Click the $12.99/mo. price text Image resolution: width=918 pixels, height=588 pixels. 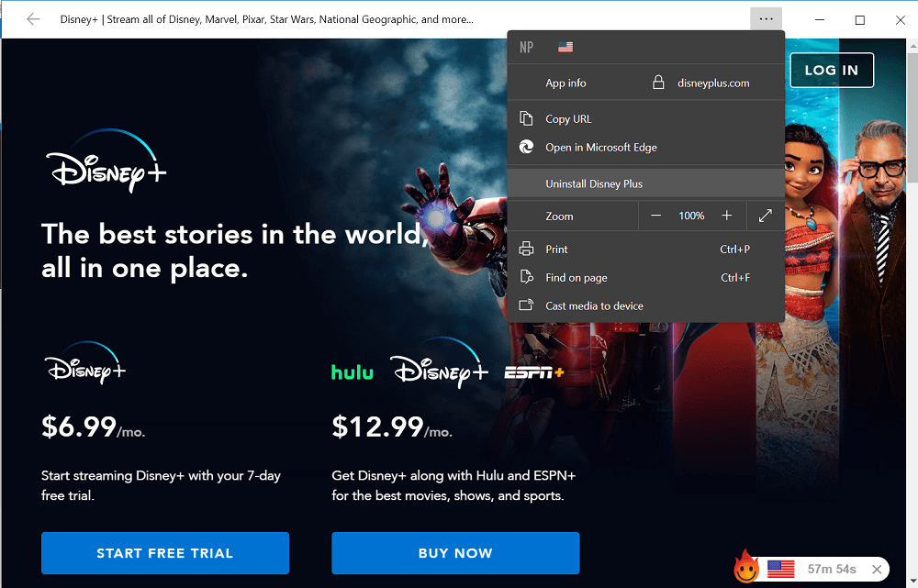[x=392, y=427]
